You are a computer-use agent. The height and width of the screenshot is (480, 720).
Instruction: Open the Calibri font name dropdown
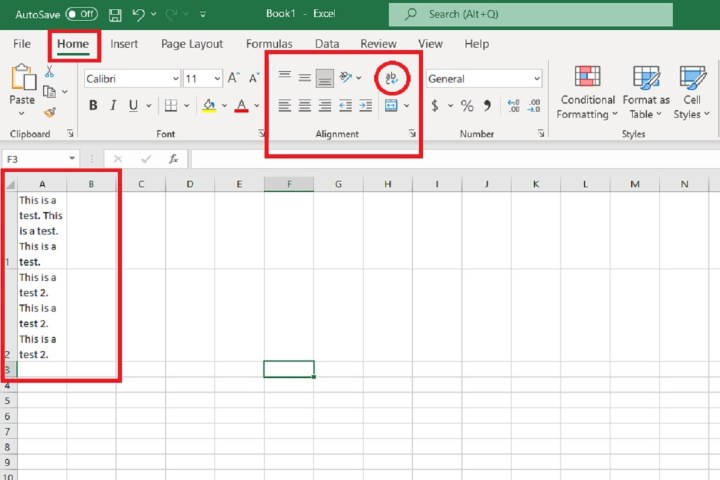pyautogui.click(x=175, y=79)
